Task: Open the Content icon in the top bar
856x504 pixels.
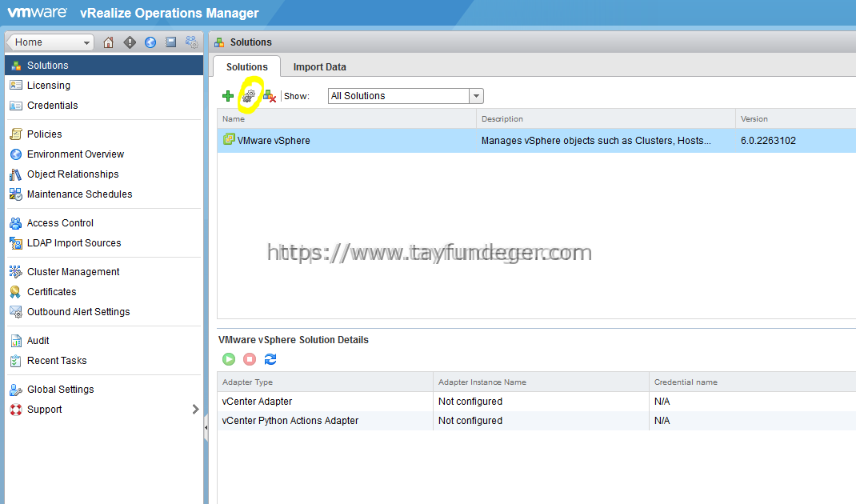Action: point(171,42)
